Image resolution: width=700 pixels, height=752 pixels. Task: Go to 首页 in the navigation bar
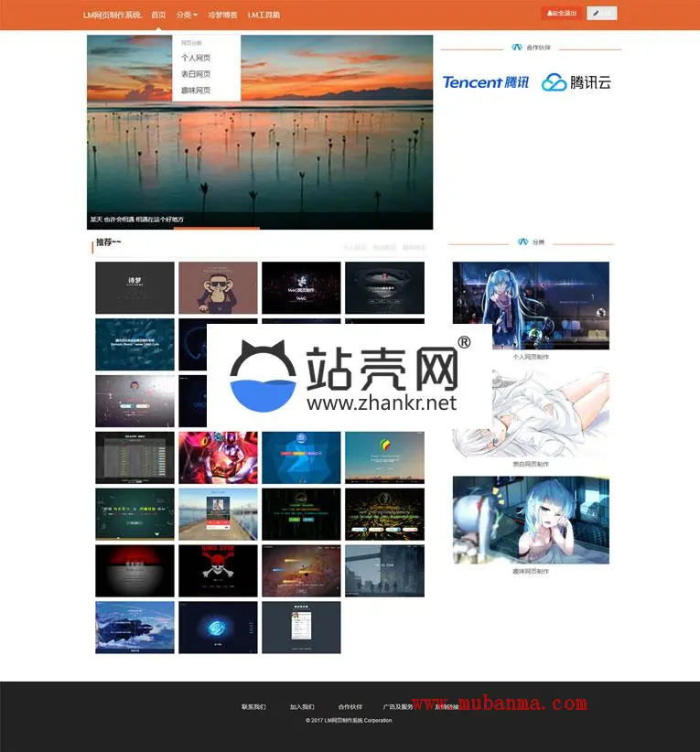point(158,15)
